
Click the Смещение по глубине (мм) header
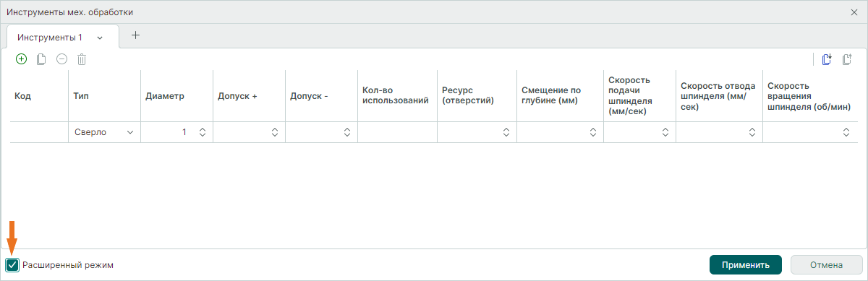(x=560, y=96)
